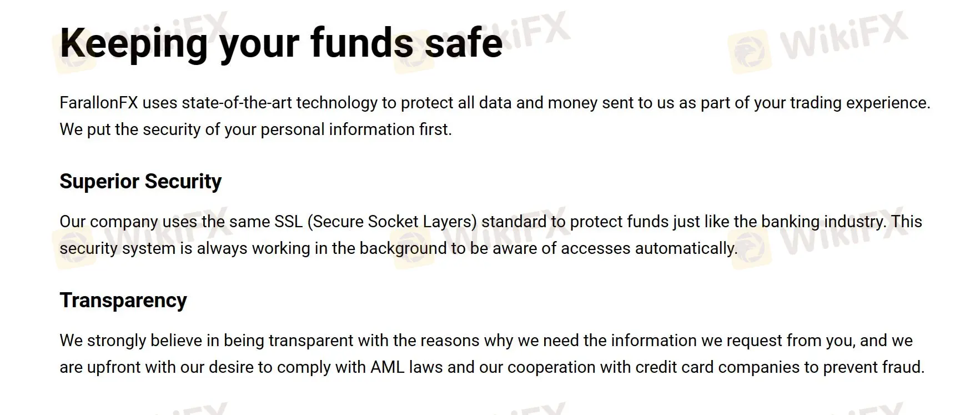Viewport: 980px width, 415px height.
Task: Click the words 'We strongly believe'
Action: click(103, 341)
